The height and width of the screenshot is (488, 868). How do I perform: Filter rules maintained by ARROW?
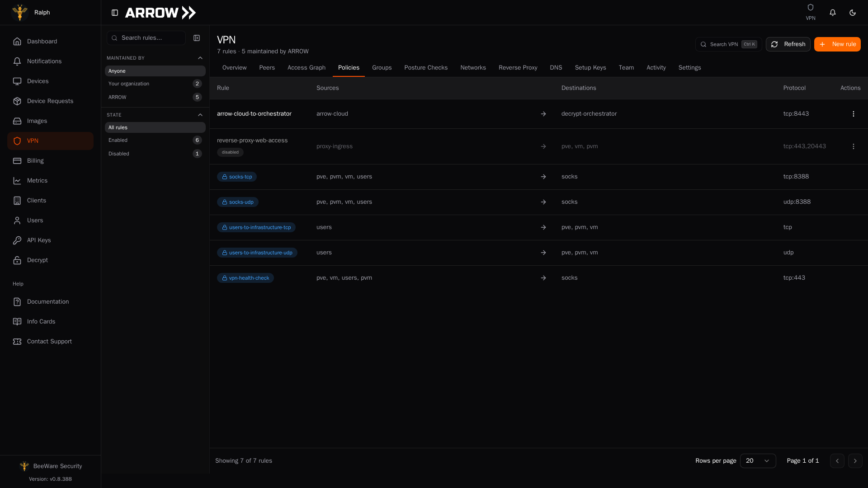155,97
